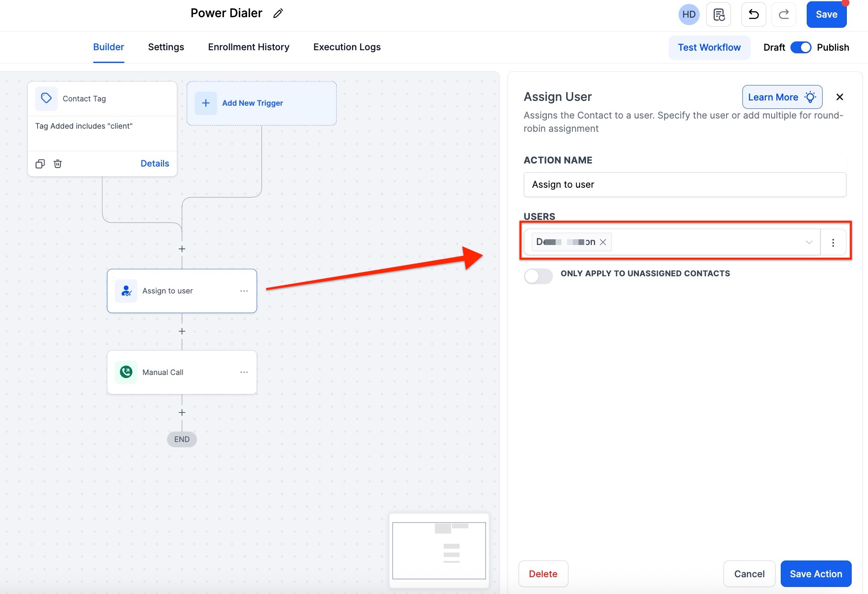
Task: Open the Manual Call three-dot menu
Action: pos(244,372)
